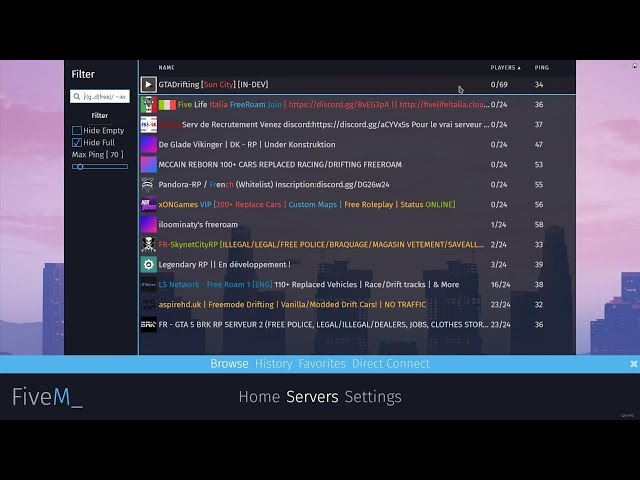Select FR-SkynetCityRP server row
Viewport: 640px width, 480px height.
358,244
